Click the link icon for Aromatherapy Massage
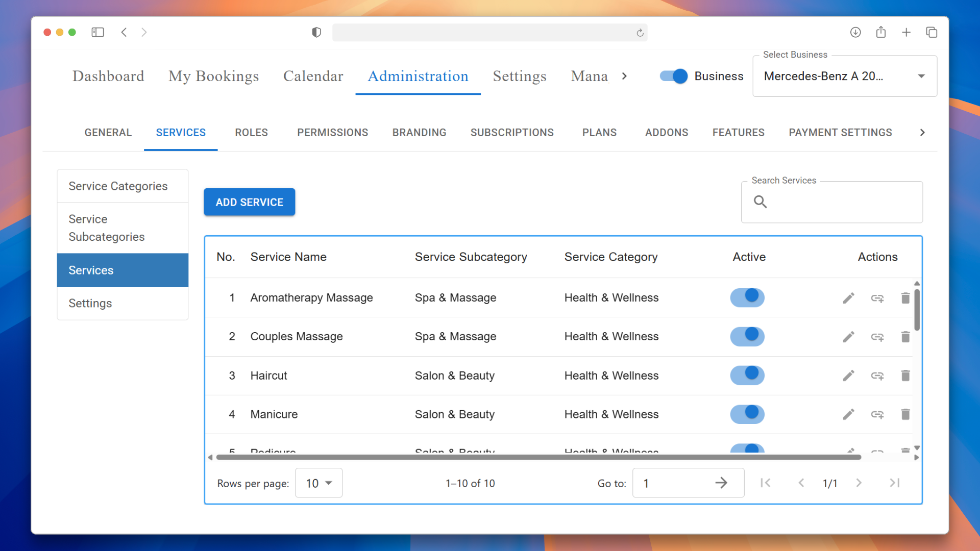980x551 pixels. 877,298
